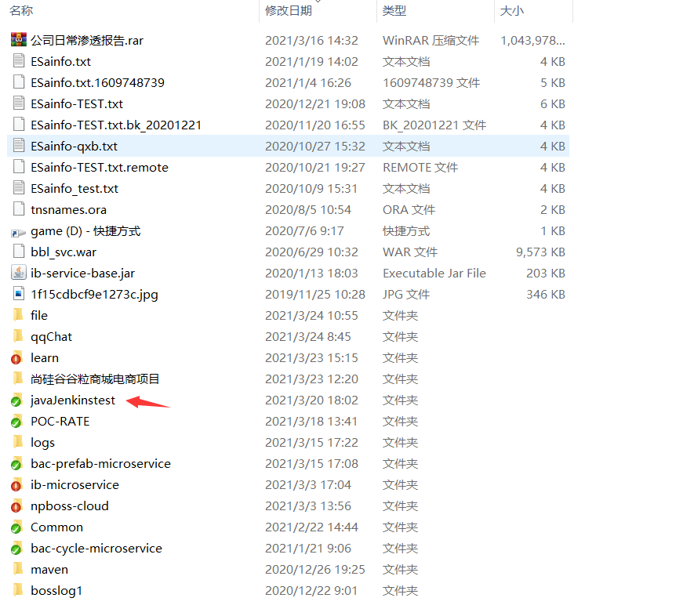The image size is (694, 616).
Task: Click the logs folder icon
Action: point(18,442)
